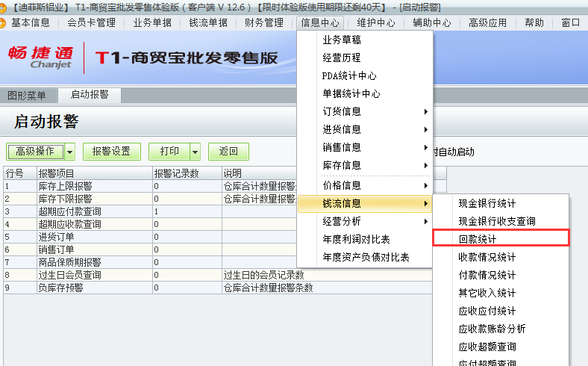Expand the 打印 dropdown arrow

195,152
